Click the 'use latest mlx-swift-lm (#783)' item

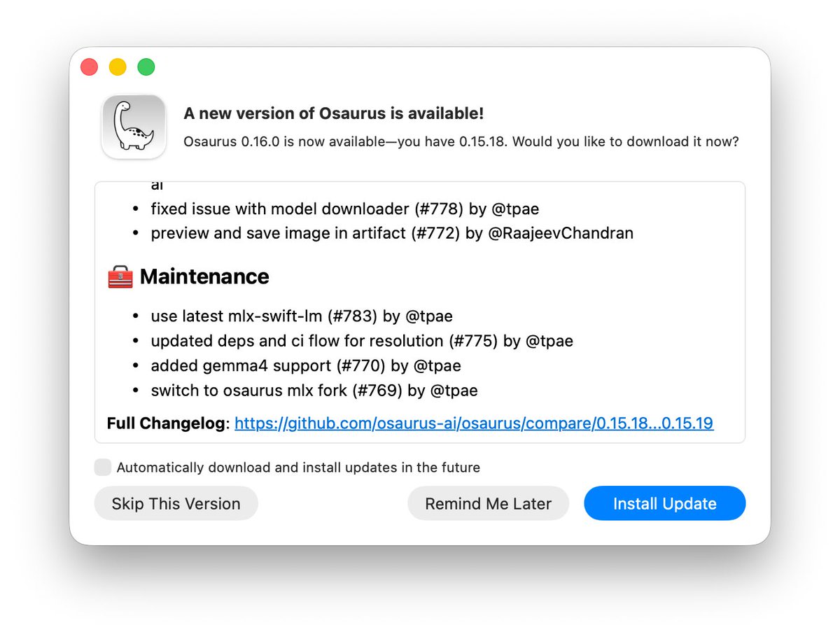coord(307,316)
